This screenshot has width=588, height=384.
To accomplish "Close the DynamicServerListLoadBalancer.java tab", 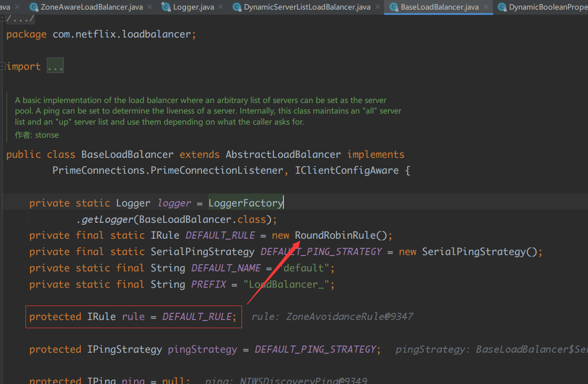I will 377,7.
